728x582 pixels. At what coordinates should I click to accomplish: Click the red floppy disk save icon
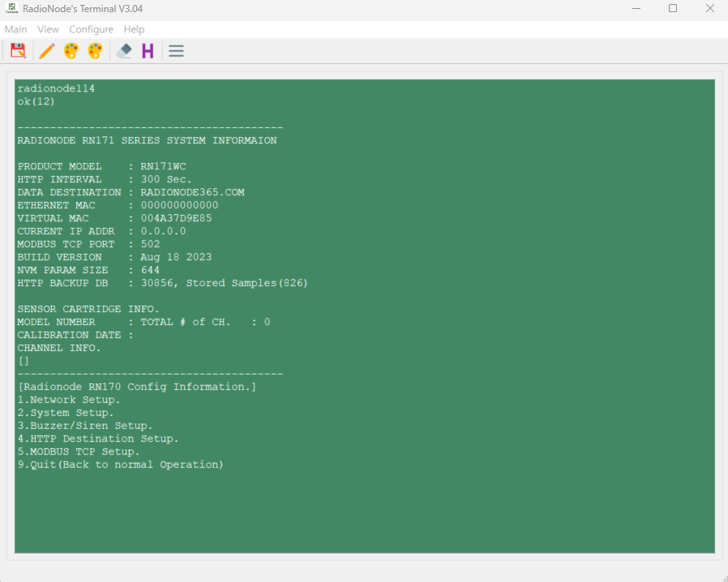point(18,50)
